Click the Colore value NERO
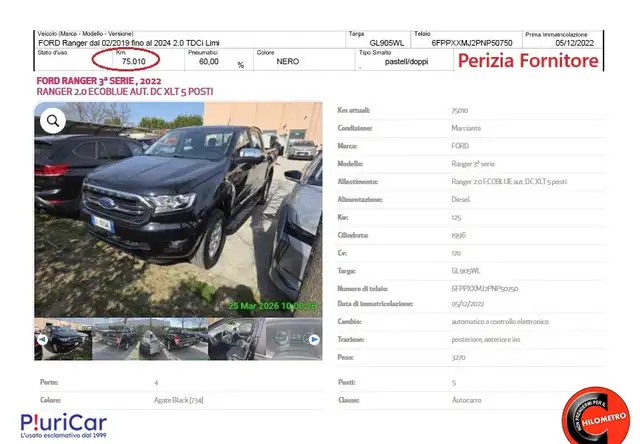 [x=288, y=61]
